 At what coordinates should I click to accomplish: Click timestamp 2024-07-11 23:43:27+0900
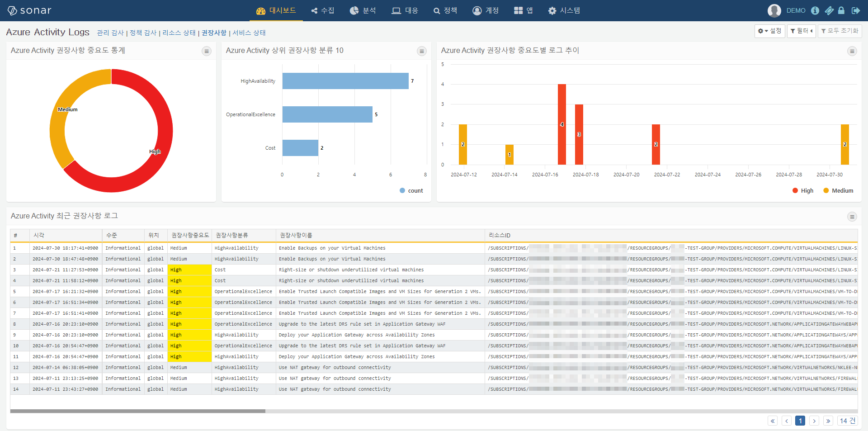(x=65, y=389)
